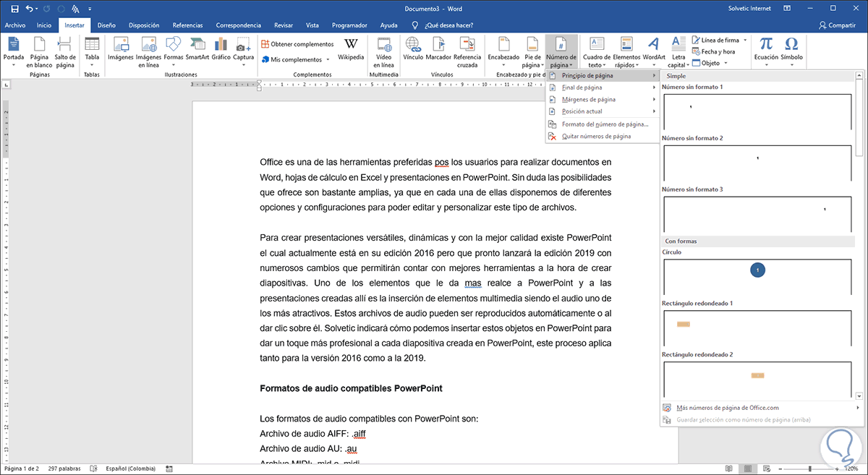The height and width of the screenshot is (475, 868).
Task: Insert online video with Vídeo en línea
Action: (x=384, y=51)
